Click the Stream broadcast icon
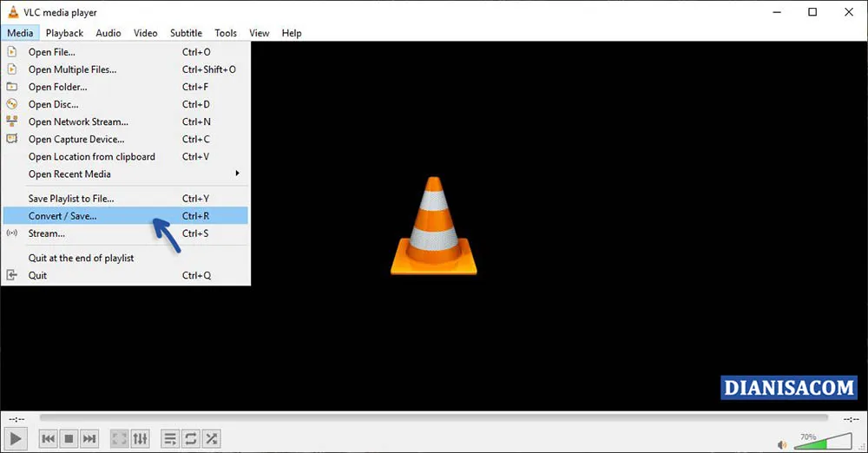Image resolution: width=868 pixels, height=453 pixels. coord(11,233)
